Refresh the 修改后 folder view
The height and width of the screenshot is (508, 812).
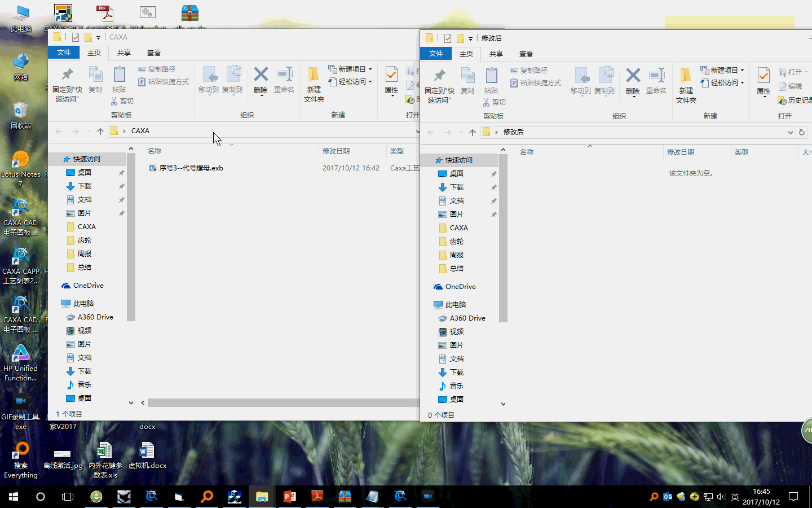coord(802,132)
